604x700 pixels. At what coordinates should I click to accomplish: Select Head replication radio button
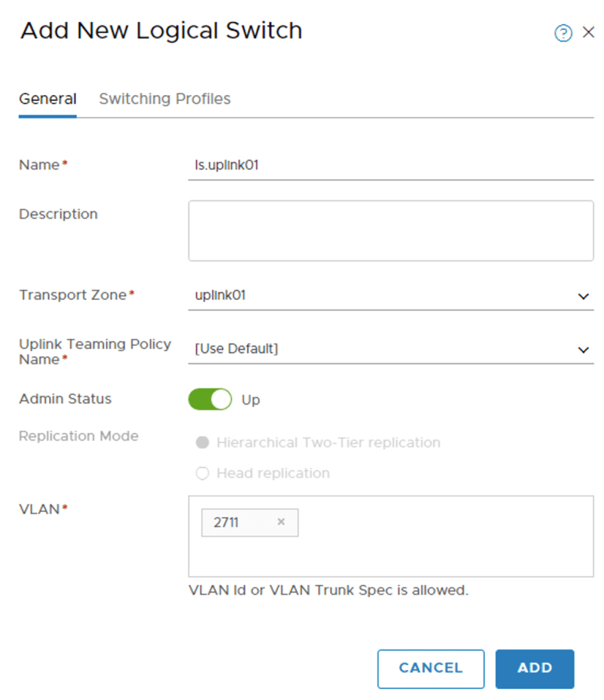pos(203,473)
